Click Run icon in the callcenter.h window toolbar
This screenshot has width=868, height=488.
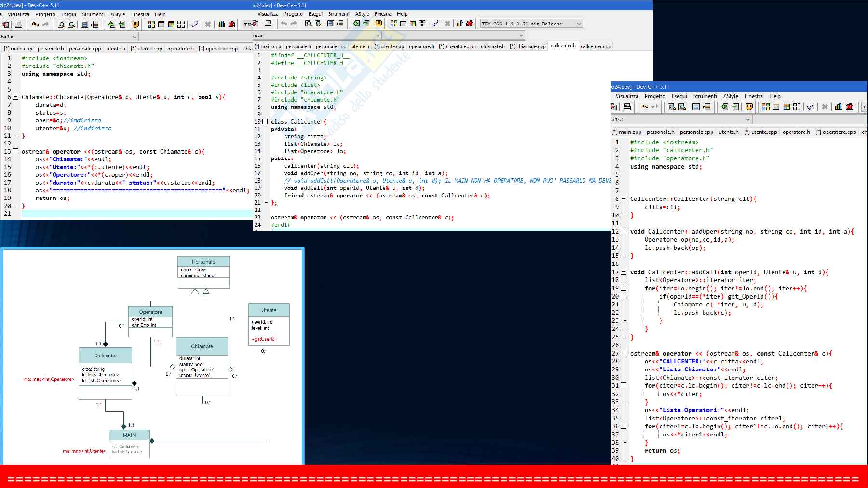(403, 24)
